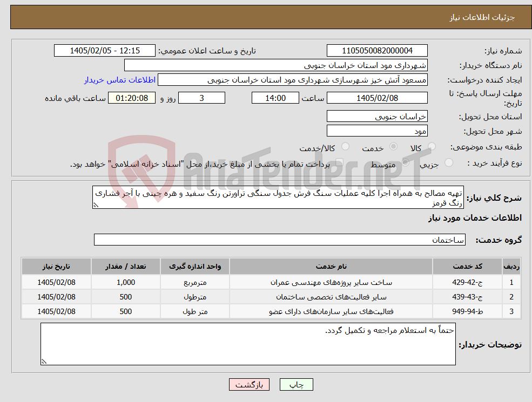The width and height of the screenshot is (532, 402).
Task: Click فعالیت‌های سایر سازمان‌های دارای عضو cell
Action: tap(331, 311)
